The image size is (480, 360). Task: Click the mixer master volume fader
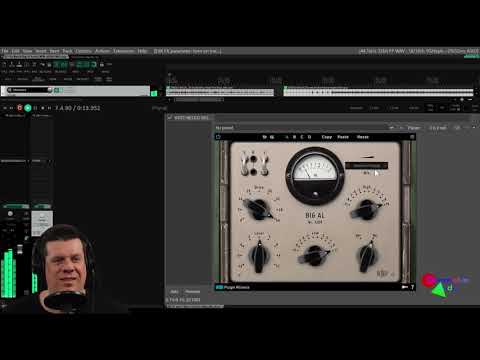pos(20,249)
